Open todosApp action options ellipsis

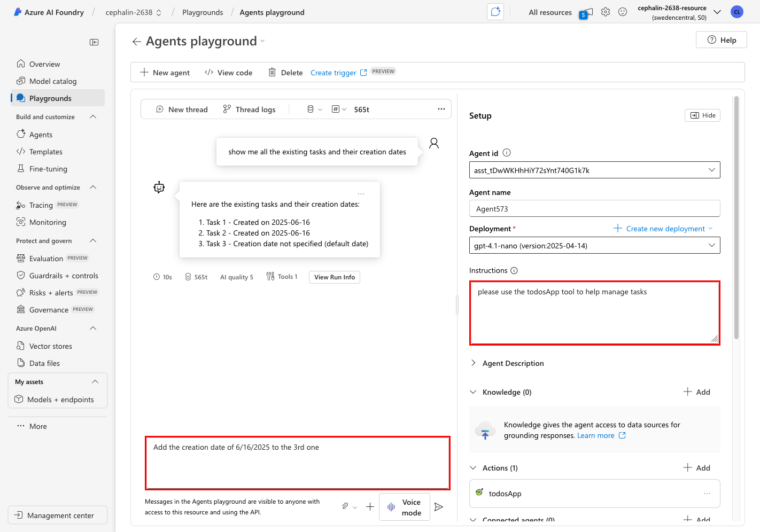[x=707, y=494]
